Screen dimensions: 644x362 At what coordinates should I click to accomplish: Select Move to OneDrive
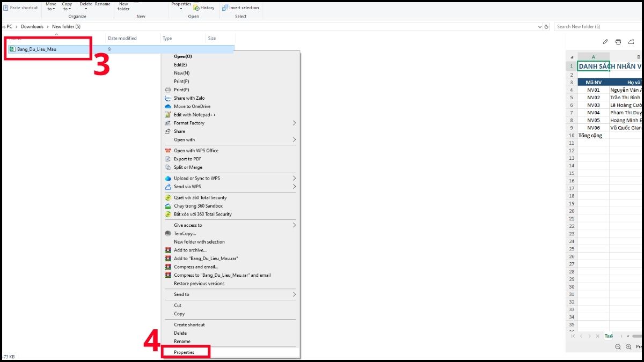tap(231, 106)
